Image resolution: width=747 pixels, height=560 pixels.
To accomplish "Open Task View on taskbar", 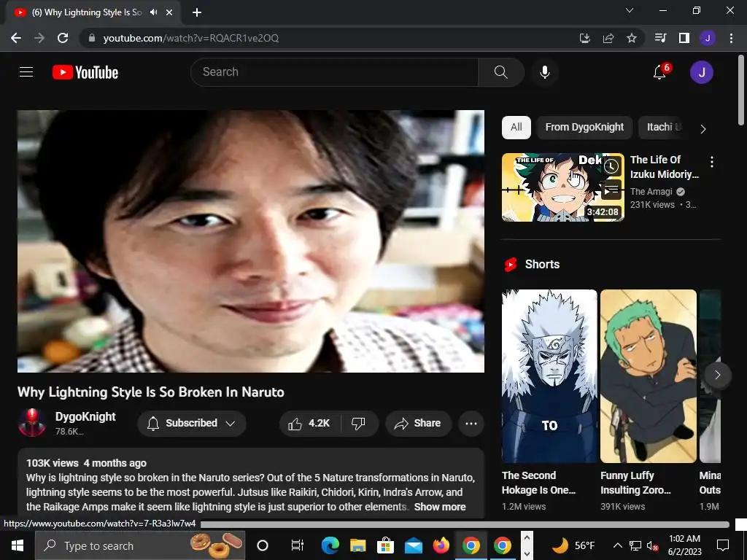I will point(298,545).
